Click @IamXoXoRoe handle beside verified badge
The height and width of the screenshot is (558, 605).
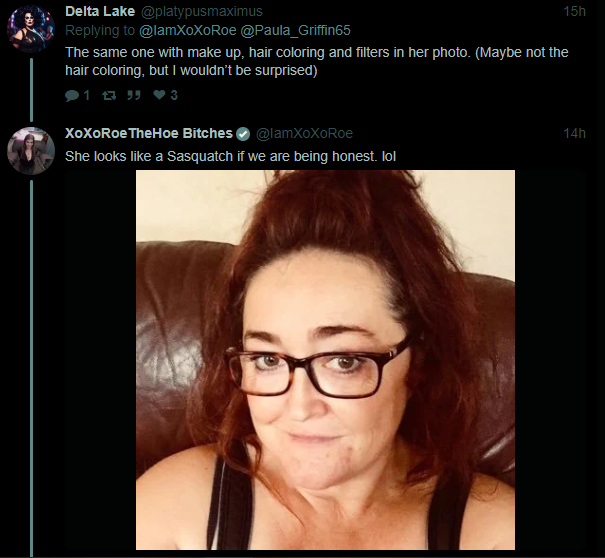click(304, 133)
